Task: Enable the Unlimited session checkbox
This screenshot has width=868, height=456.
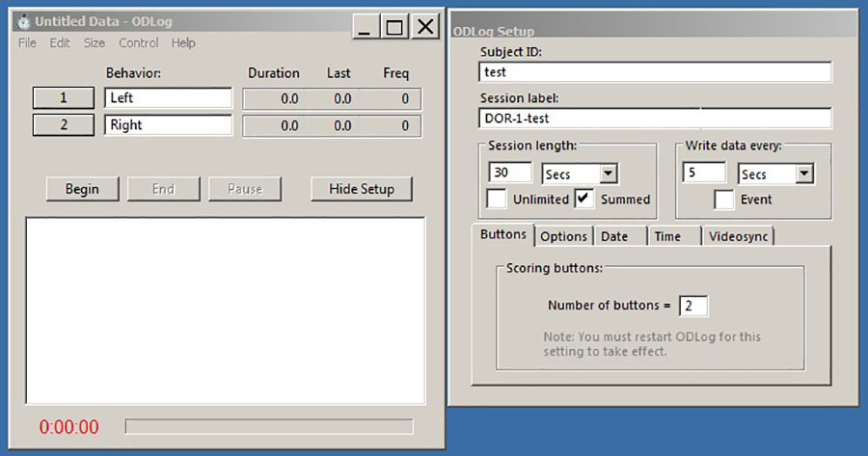Action: 497,199
